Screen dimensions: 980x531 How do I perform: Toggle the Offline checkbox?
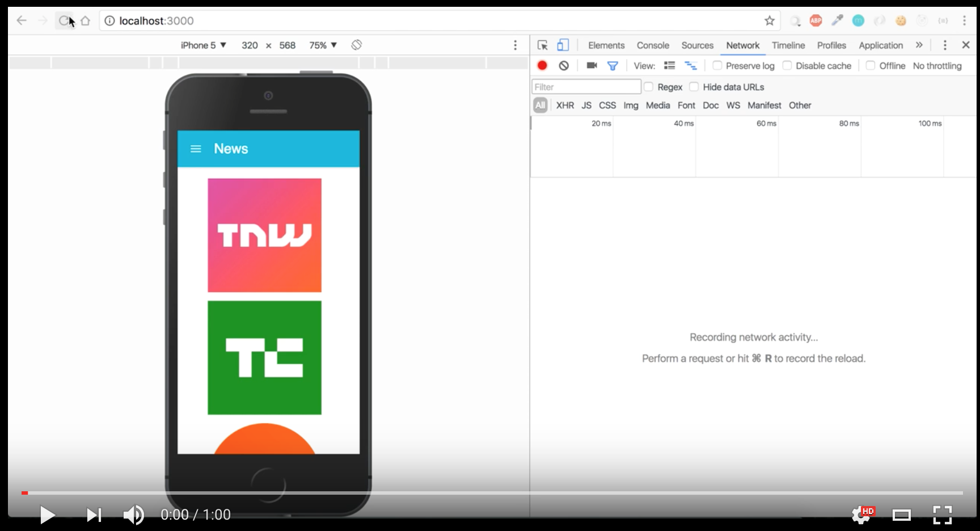click(x=870, y=65)
